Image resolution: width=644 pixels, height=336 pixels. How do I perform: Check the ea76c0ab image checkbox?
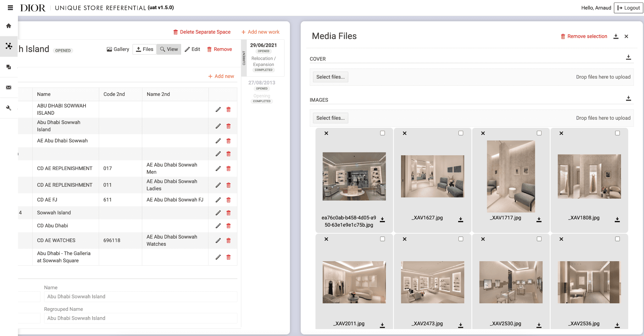tap(382, 133)
